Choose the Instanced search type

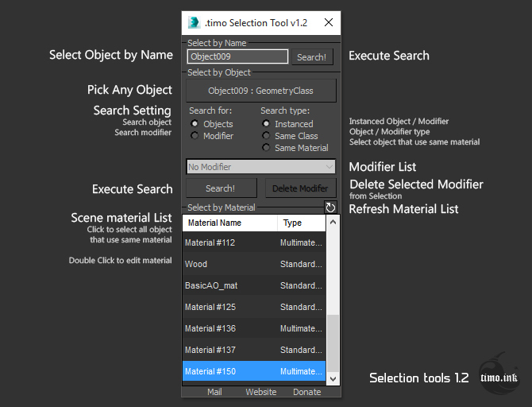[267, 124]
